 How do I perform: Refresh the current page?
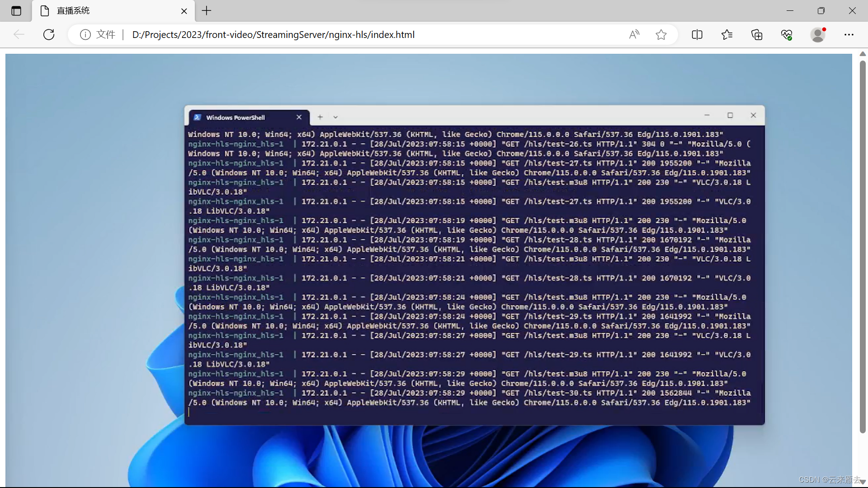49,34
